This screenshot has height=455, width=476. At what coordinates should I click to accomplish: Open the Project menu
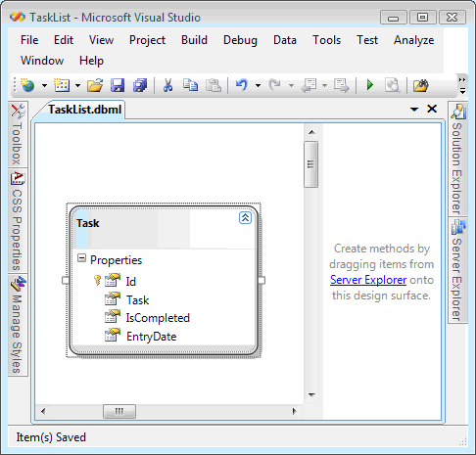pyautogui.click(x=148, y=40)
